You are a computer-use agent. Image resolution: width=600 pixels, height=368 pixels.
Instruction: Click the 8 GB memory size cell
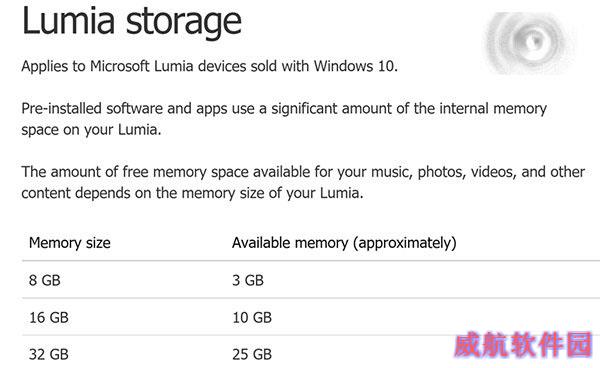point(45,280)
